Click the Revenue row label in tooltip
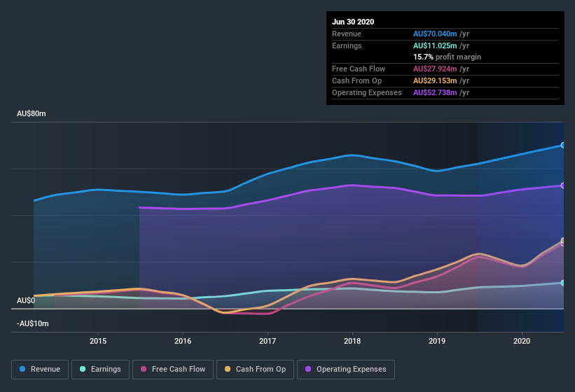Image resolution: width=575 pixels, height=392 pixels. (x=347, y=34)
